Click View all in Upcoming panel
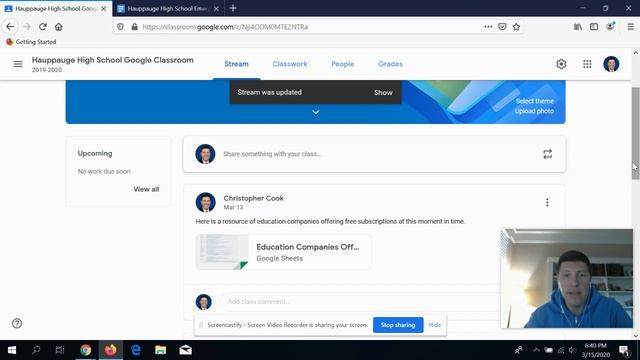 146,189
